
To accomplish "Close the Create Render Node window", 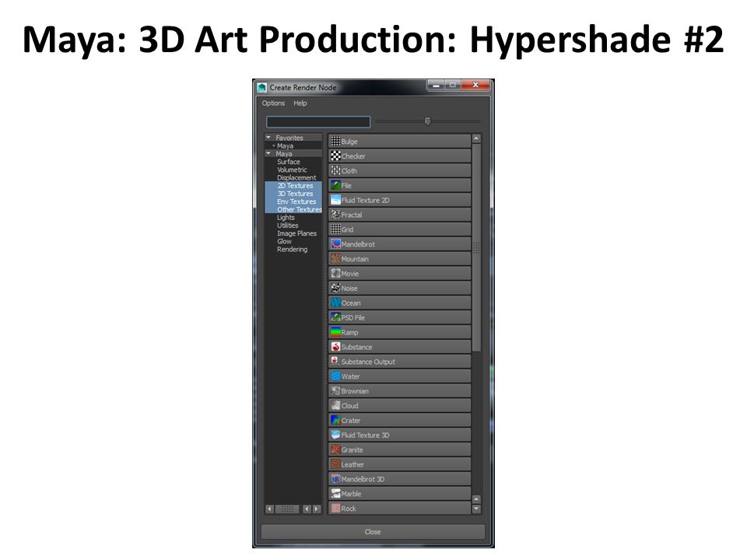I will pyautogui.click(x=475, y=85).
